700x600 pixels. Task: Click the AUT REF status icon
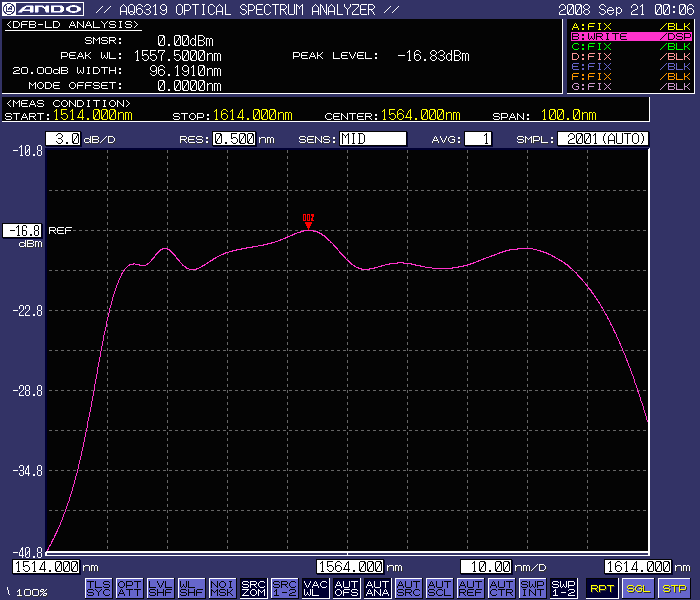(471, 588)
